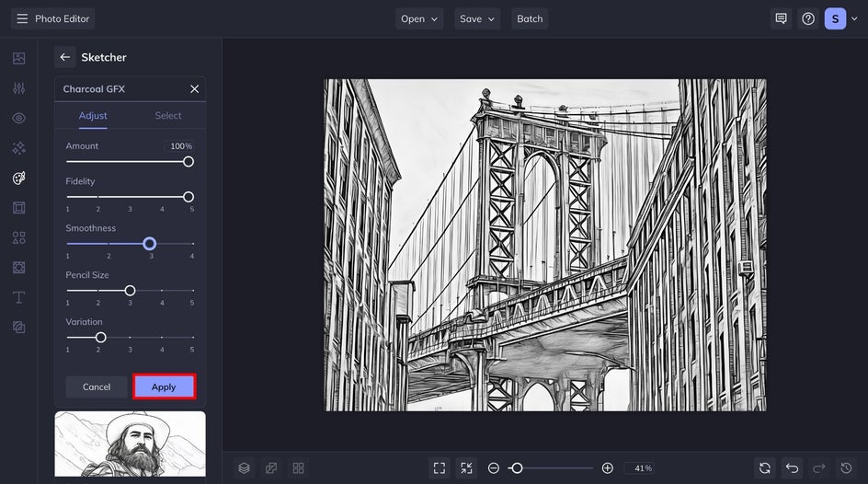Expand the account dropdown chevron
Viewport: 868px width, 484px height.
(x=854, y=18)
